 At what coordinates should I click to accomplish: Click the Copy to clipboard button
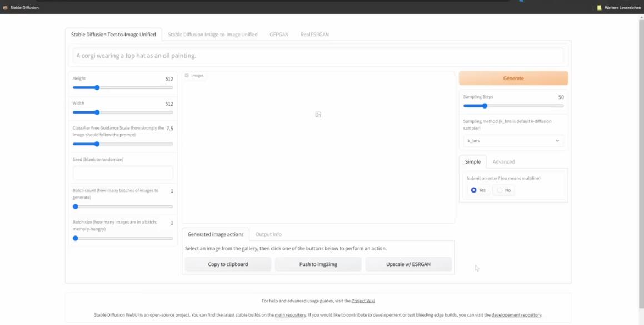tap(228, 264)
